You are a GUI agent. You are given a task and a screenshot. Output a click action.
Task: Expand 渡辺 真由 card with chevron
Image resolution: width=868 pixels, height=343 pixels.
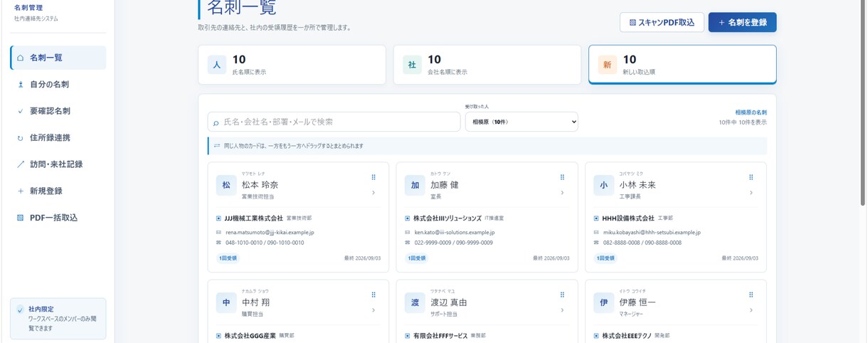pos(562,310)
